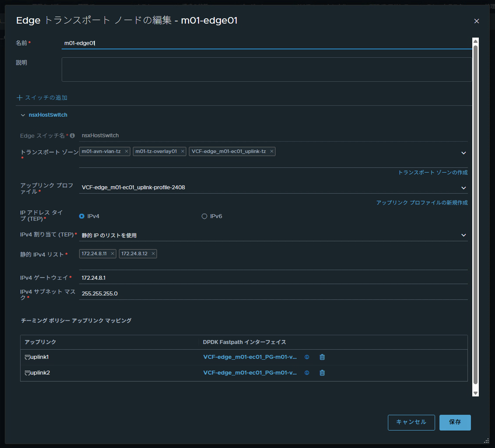Screen dimensions: 495x448
Task: Click the スイッチの追加 add switch link
Action: (42, 98)
